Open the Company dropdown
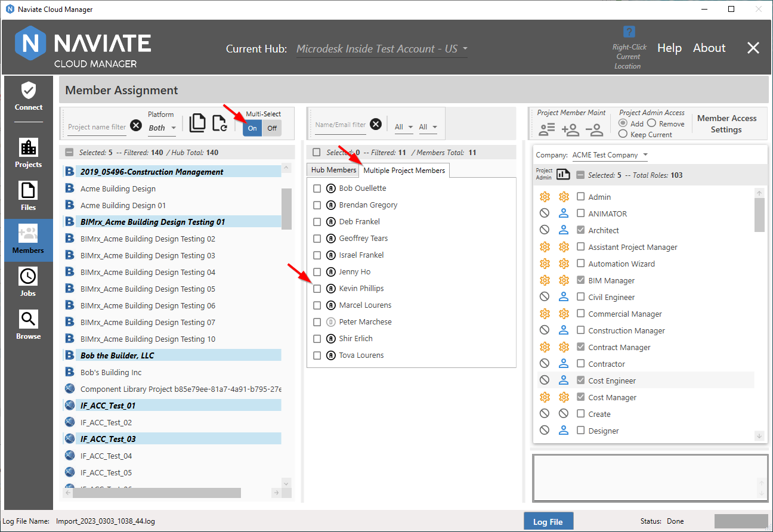The height and width of the screenshot is (532, 773). coord(610,155)
